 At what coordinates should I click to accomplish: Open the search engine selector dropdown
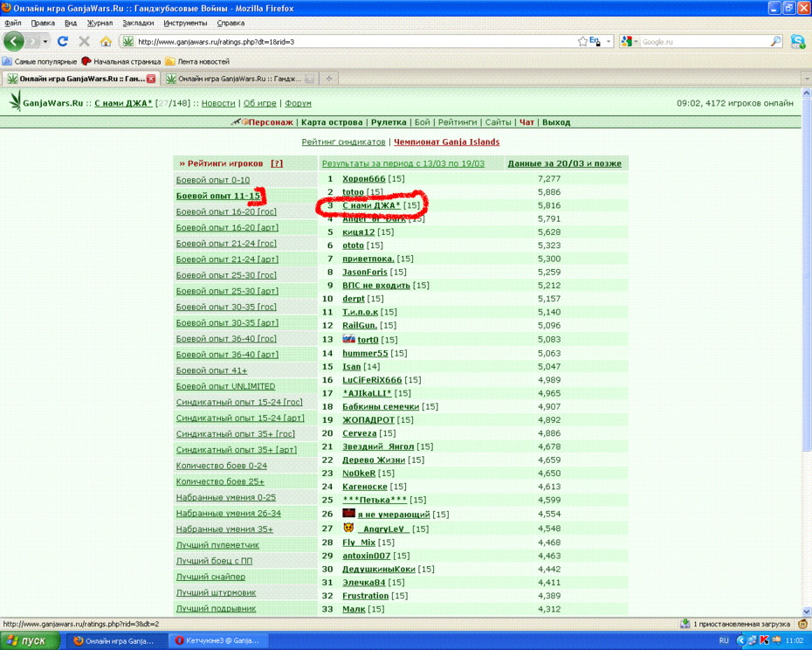click(629, 41)
